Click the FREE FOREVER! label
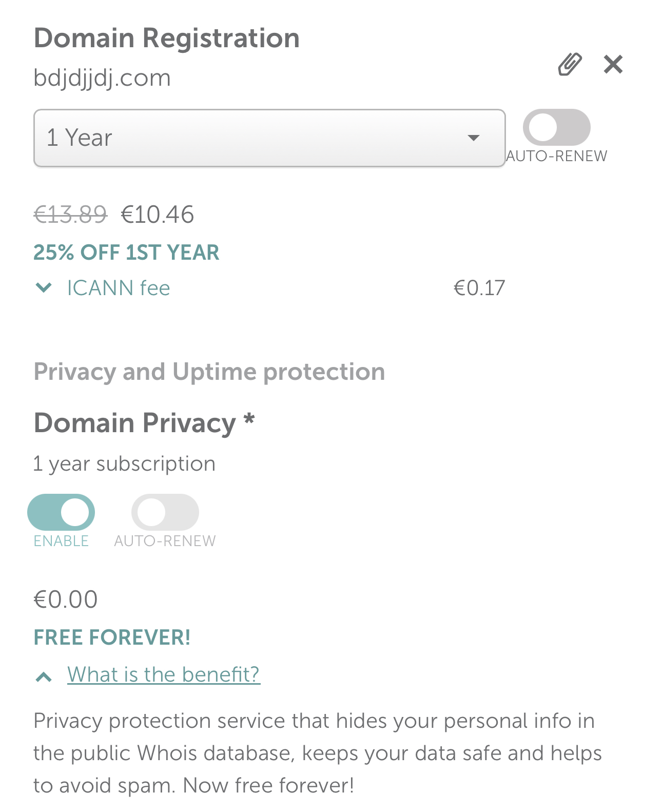662x812 pixels. click(112, 637)
